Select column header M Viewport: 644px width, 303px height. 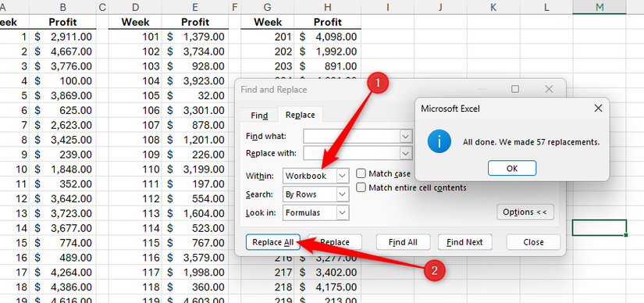600,7
